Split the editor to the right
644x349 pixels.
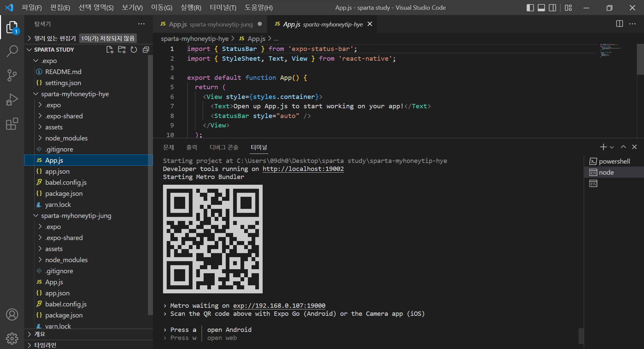click(x=620, y=24)
